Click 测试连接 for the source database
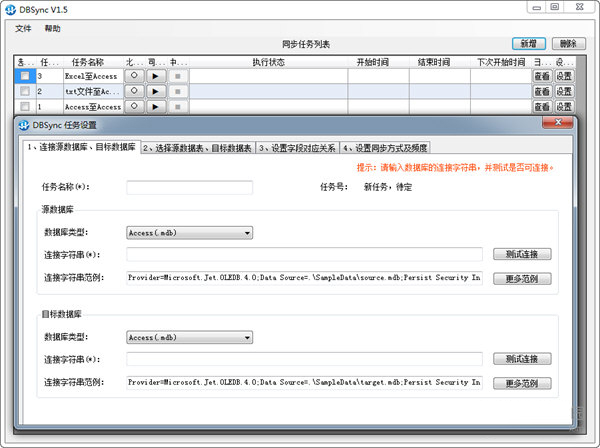Viewport: 600px width, 448px height. coord(521,255)
